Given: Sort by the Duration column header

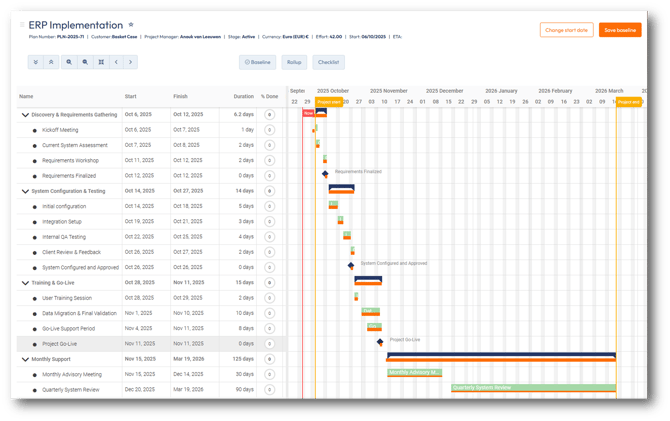Looking at the screenshot, I should (243, 97).
